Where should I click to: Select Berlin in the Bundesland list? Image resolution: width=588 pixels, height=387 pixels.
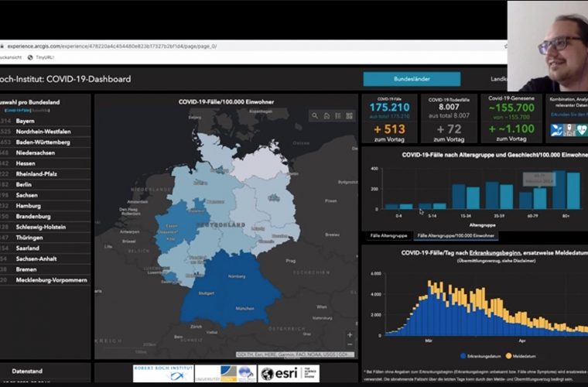coord(24,185)
